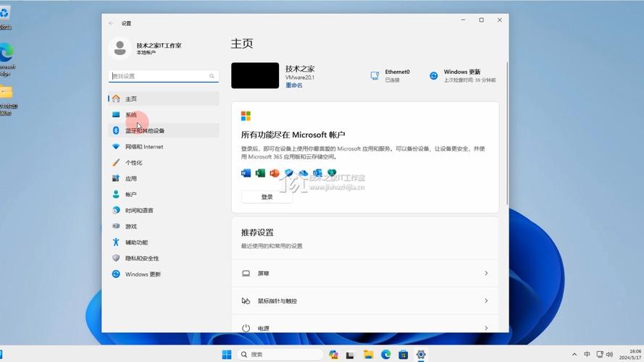
Task: Click the Excel icon in Microsoft card
Action: [x=260, y=173]
